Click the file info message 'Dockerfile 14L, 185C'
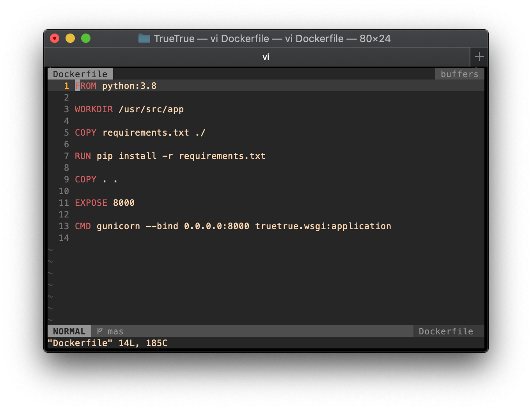 (107, 343)
